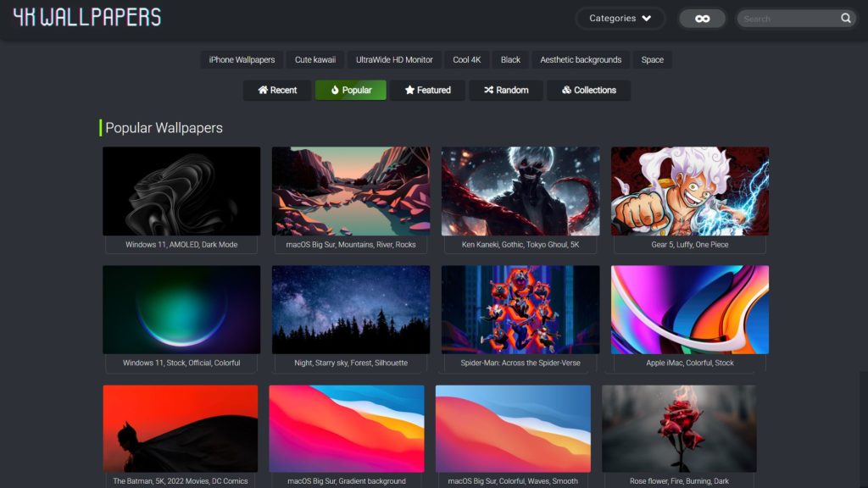Screen dimensions: 868x488
Task: Open the Windows 11 AMOLED Dark Mode thumbnail
Action: (x=181, y=191)
